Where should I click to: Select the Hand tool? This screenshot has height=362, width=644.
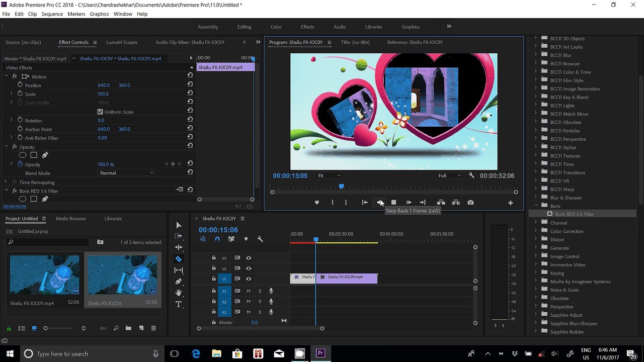[179, 293]
